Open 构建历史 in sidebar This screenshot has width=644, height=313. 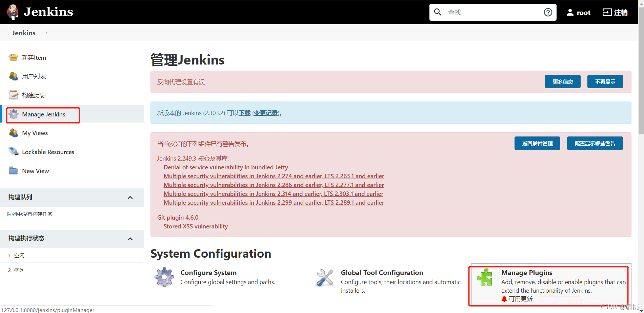[x=34, y=95]
